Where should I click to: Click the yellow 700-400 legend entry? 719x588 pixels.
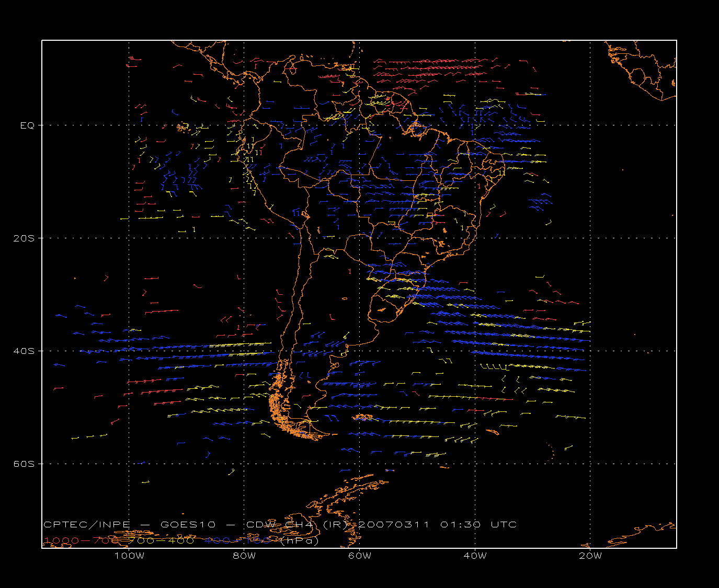pos(162,540)
